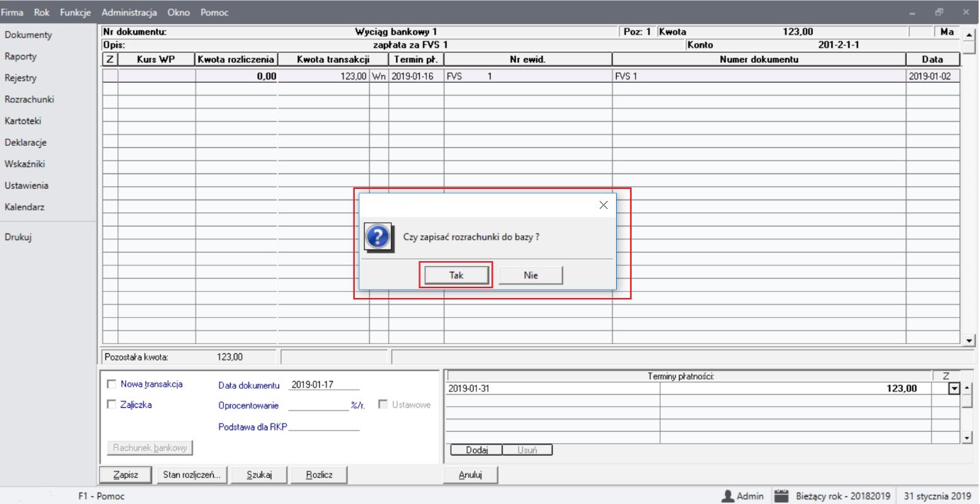Click the 2019-01-16 due date cell

[416, 76]
